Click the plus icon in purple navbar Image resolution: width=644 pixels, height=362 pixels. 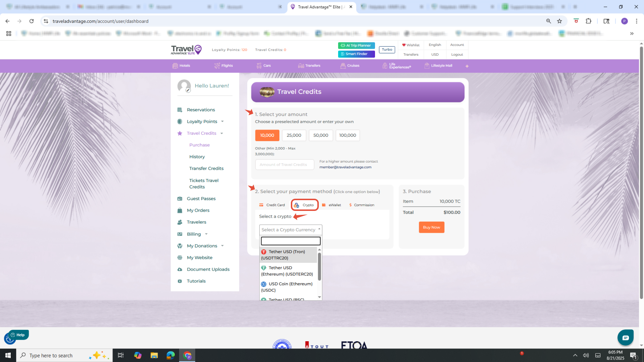[x=467, y=66]
